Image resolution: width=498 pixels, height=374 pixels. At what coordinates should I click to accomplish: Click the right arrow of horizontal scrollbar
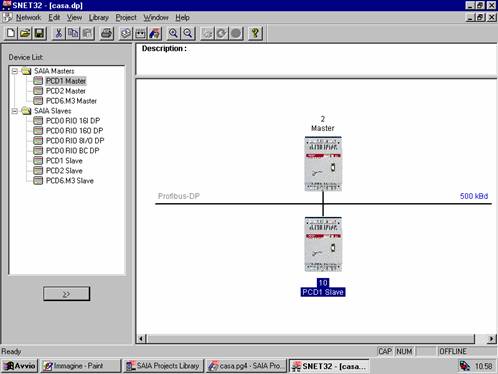pyautogui.click(x=491, y=339)
